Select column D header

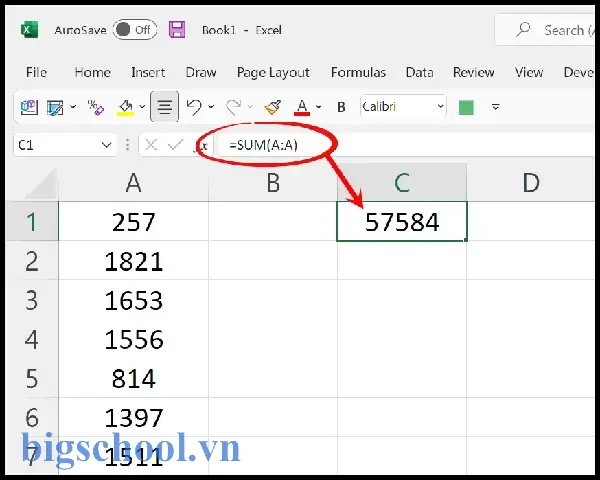coord(531,182)
